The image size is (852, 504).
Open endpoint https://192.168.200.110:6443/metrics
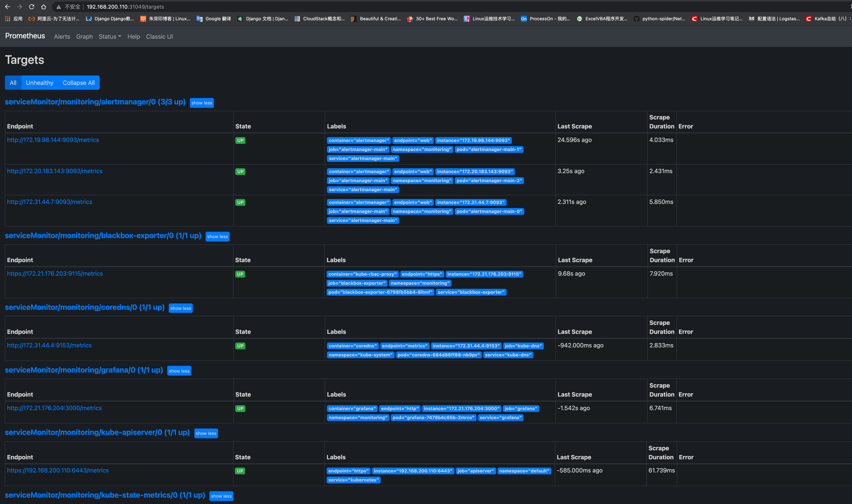[x=58, y=471]
